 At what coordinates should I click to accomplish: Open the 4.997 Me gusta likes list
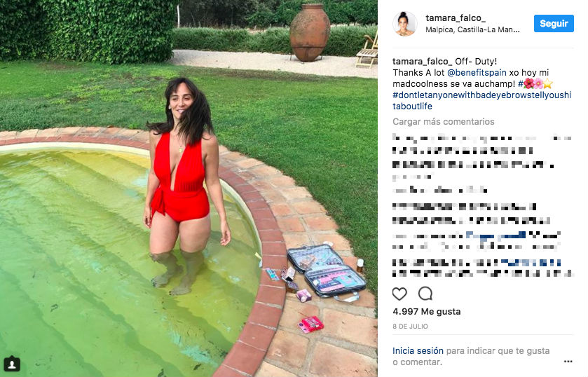point(426,311)
